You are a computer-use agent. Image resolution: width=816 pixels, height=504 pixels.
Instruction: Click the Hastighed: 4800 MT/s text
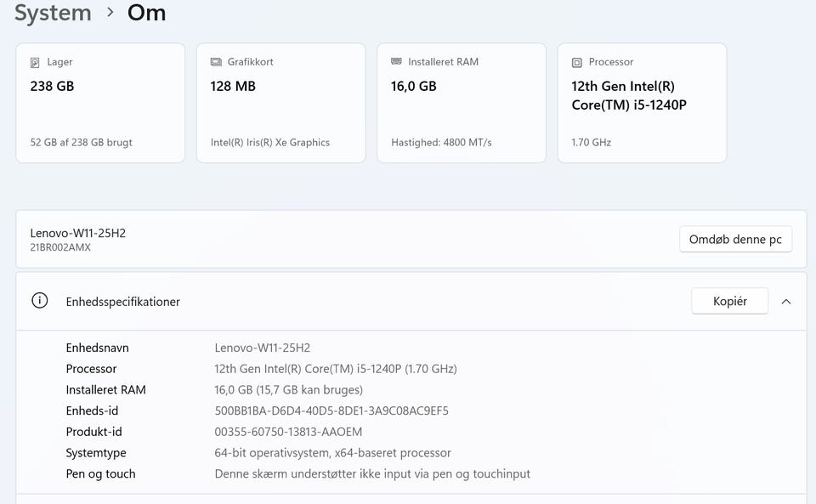tap(441, 142)
